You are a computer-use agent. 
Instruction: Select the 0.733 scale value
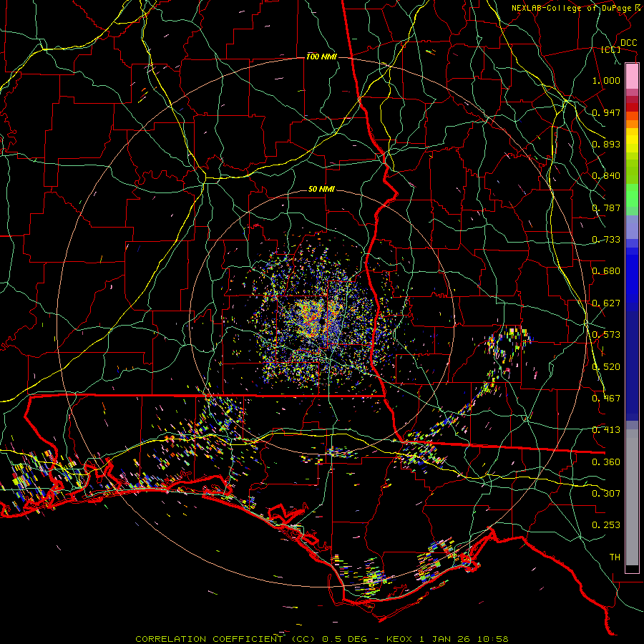(x=606, y=240)
